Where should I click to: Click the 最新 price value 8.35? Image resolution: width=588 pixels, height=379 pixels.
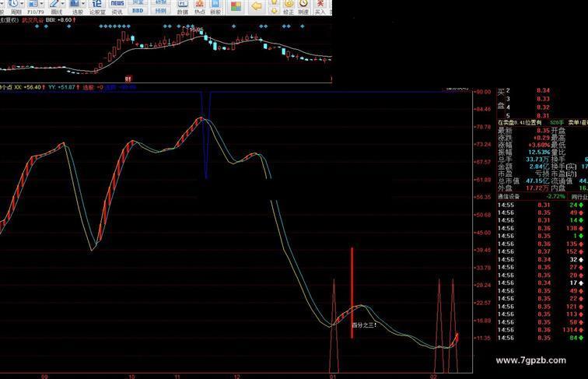click(543, 131)
